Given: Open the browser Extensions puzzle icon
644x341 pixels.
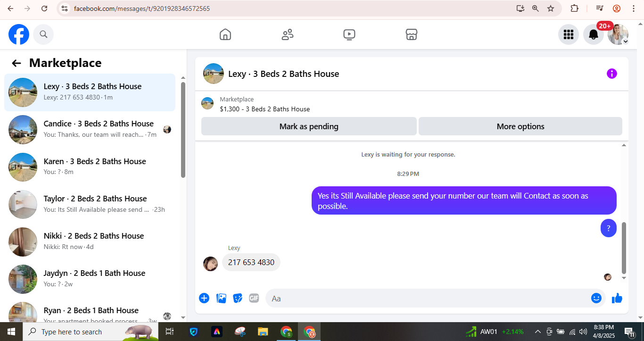Looking at the screenshot, I should [x=574, y=8].
